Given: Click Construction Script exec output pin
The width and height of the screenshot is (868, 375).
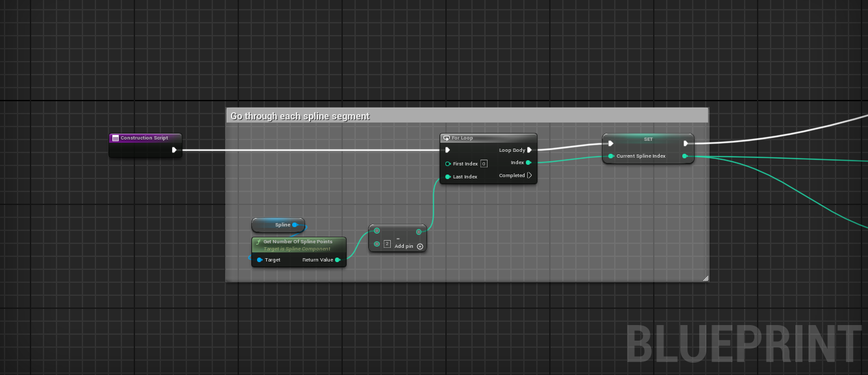Looking at the screenshot, I should click(174, 150).
